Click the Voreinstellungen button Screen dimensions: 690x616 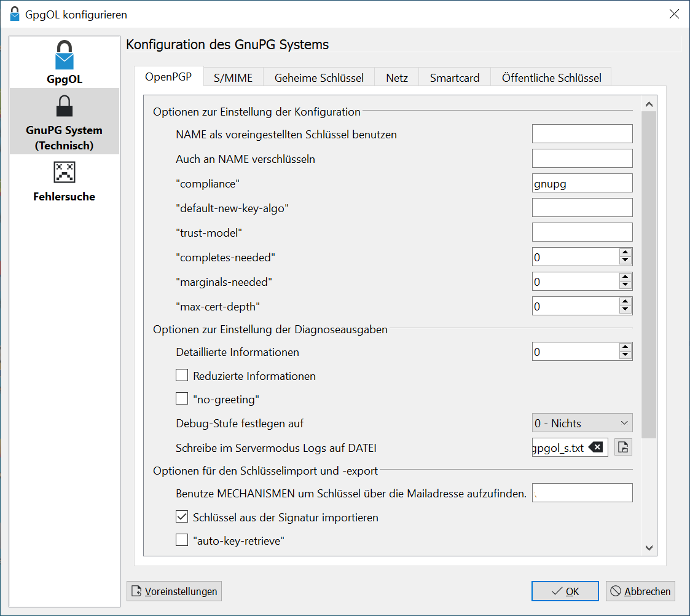174,591
